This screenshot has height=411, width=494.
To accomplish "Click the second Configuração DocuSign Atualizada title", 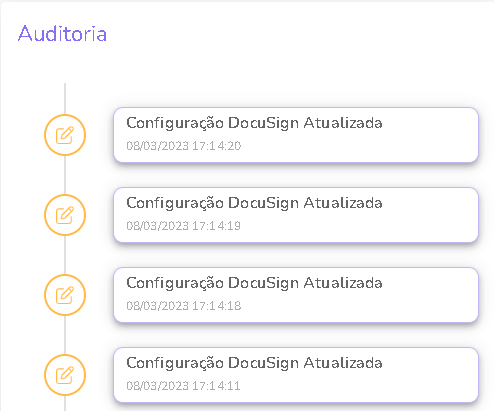I will pos(254,204).
